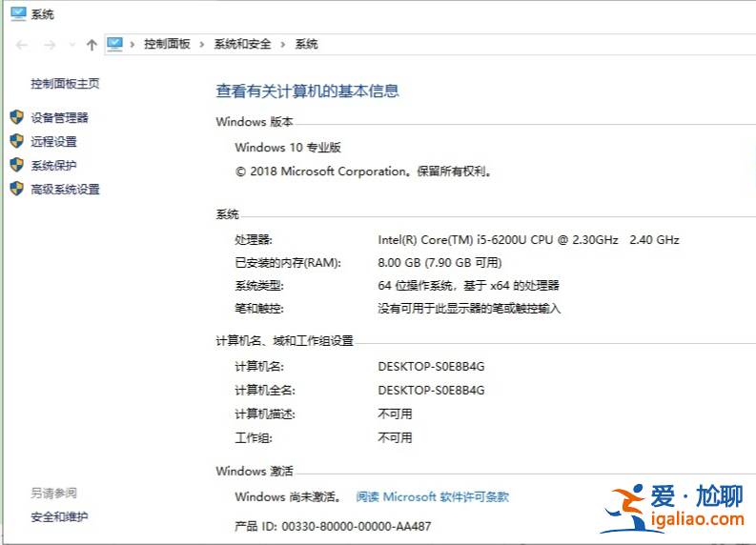Image resolution: width=756 pixels, height=545 pixels.
Task: Open 高级系统设置 link
Action: [65, 190]
